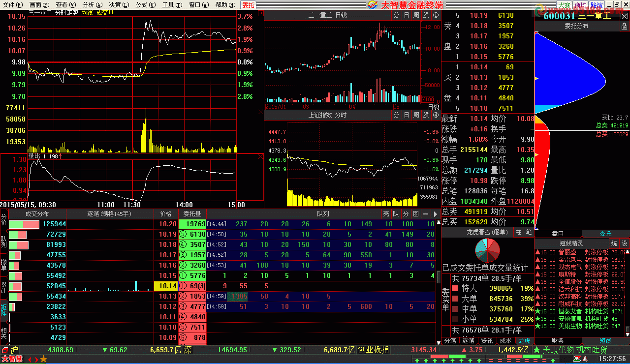The width and height of the screenshot is (630, 364).
Task: Click the 商城 button at top right
Action: (x=580, y=5)
